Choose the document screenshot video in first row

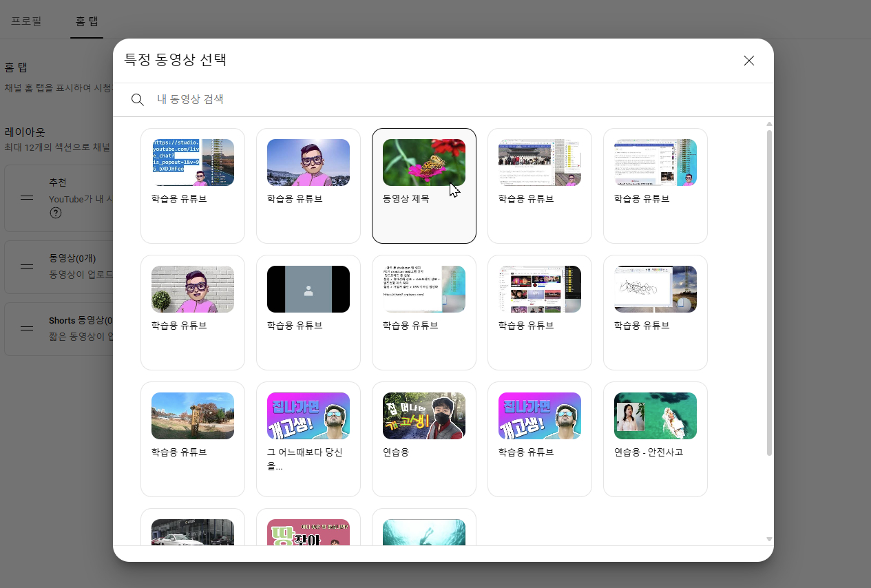(655, 186)
